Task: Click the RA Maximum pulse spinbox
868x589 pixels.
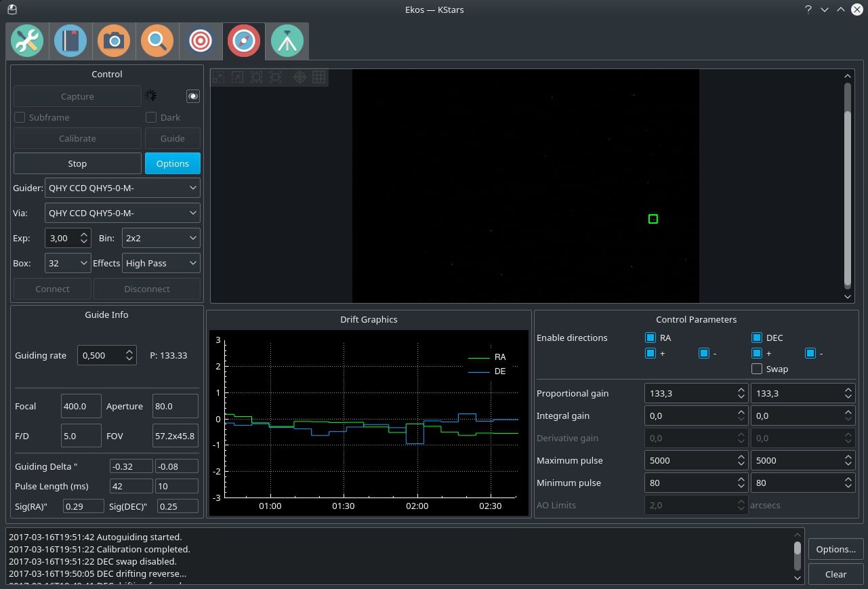Action: click(x=697, y=460)
